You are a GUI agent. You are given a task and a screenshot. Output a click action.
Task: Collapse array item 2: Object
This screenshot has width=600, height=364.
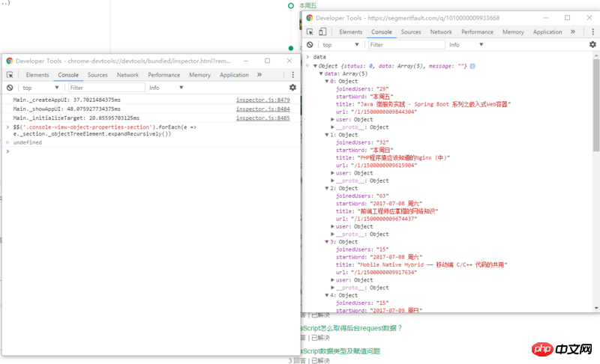327,188
